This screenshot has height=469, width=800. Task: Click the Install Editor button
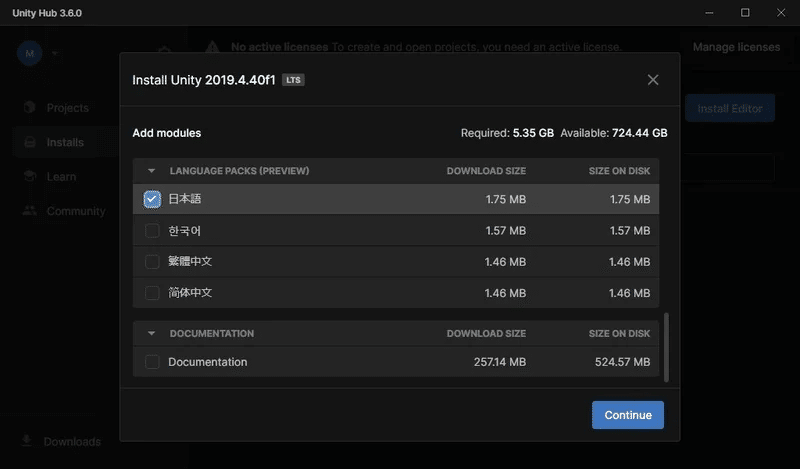click(x=730, y=108)
